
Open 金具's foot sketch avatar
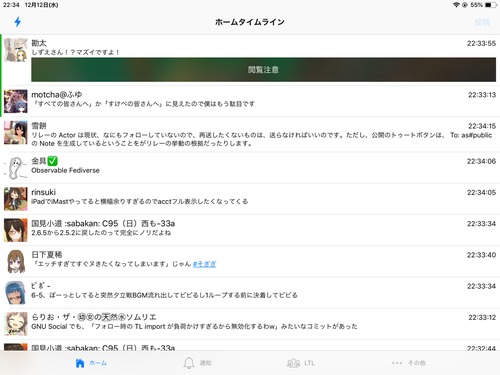(16, 168)
